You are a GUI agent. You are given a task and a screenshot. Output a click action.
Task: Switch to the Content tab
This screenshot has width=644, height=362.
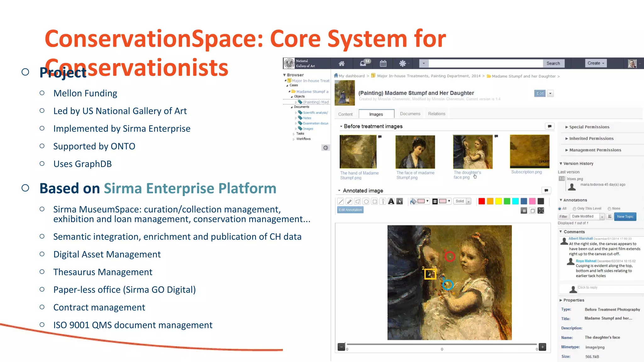click(x=345, y=114)
